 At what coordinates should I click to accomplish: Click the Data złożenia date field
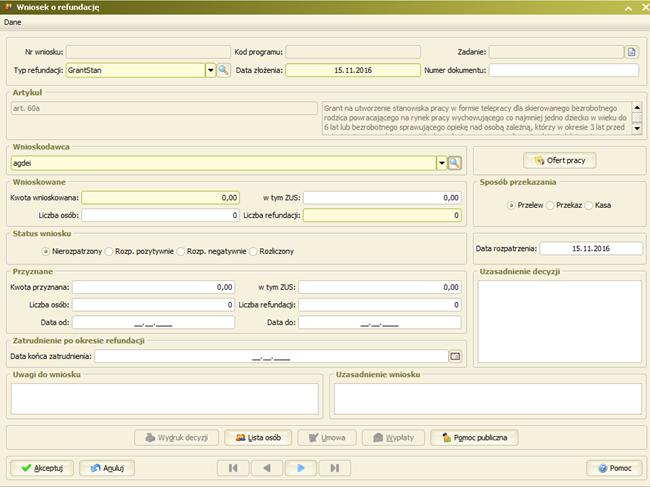(353, 70)
